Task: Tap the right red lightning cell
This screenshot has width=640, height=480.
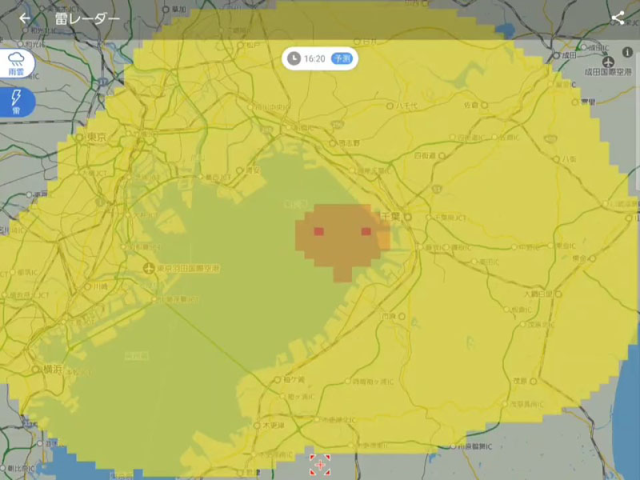Action: click(366, 231)
